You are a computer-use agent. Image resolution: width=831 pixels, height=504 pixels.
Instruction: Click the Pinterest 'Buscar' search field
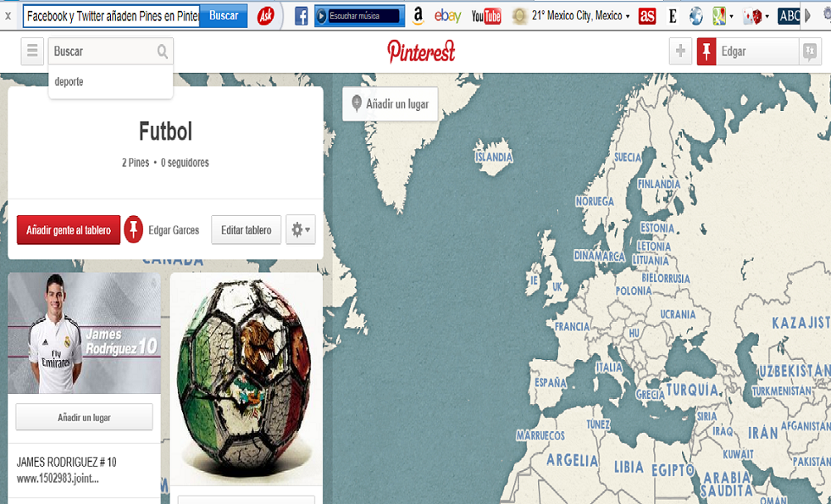(103, 52)
